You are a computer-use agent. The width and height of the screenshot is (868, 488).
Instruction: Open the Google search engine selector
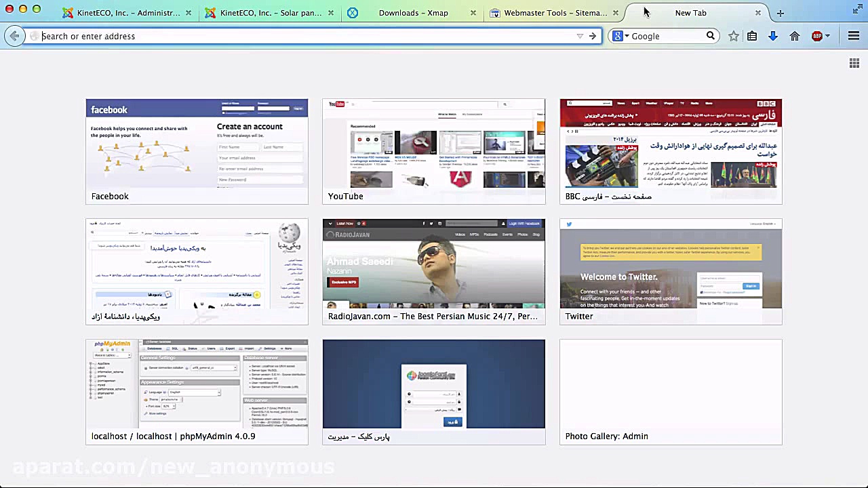[x=621, y=36]
